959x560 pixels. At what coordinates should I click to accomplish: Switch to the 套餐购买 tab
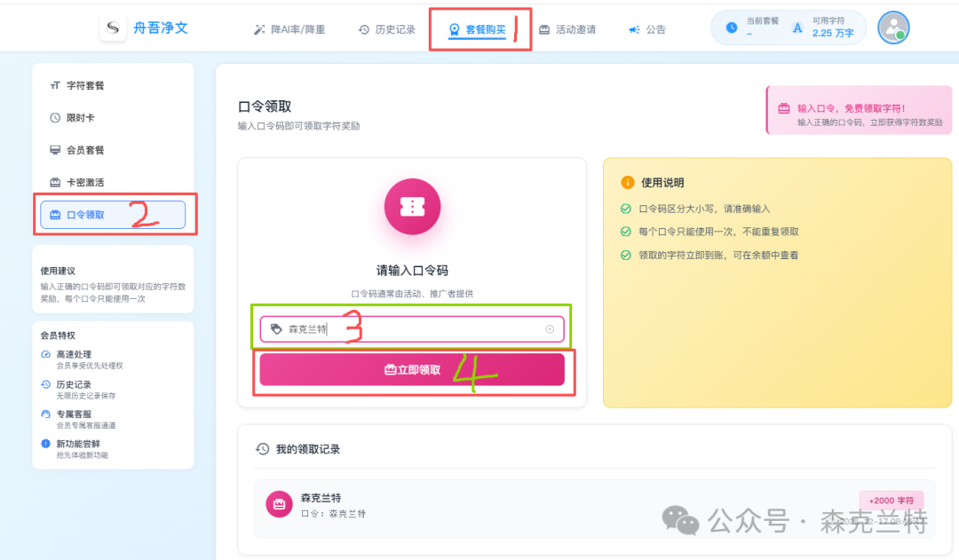(478, 29)
